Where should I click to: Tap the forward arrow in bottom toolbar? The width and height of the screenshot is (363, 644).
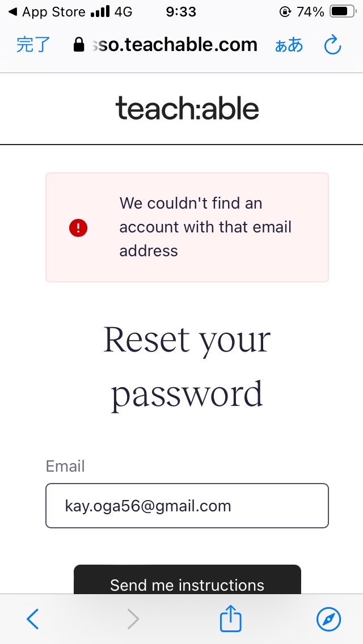pyautogui.click(x=133, y=619)
